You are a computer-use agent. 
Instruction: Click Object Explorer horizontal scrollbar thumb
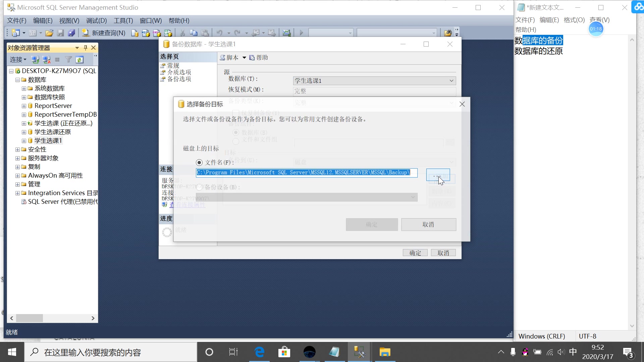[29, 318]
